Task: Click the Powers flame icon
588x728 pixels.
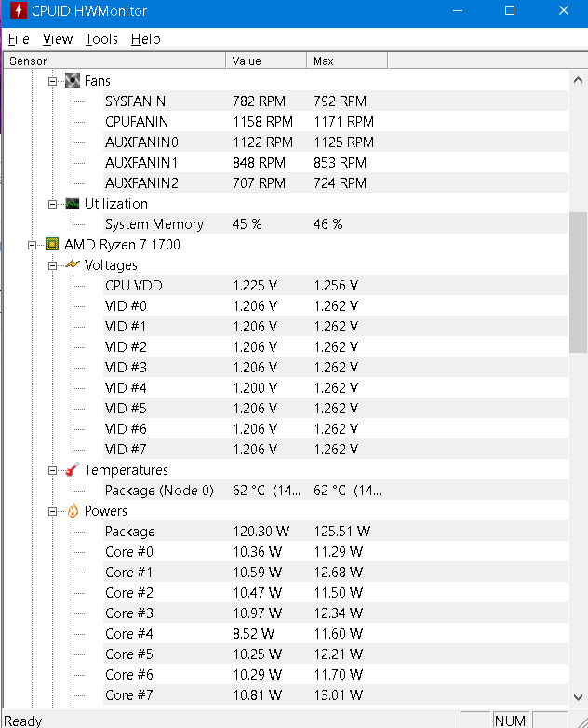Action: 73,511
